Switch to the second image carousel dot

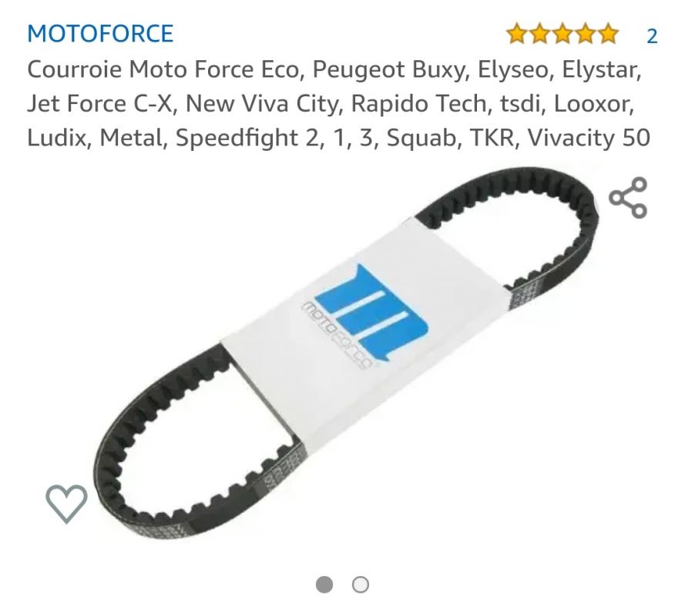361,584
